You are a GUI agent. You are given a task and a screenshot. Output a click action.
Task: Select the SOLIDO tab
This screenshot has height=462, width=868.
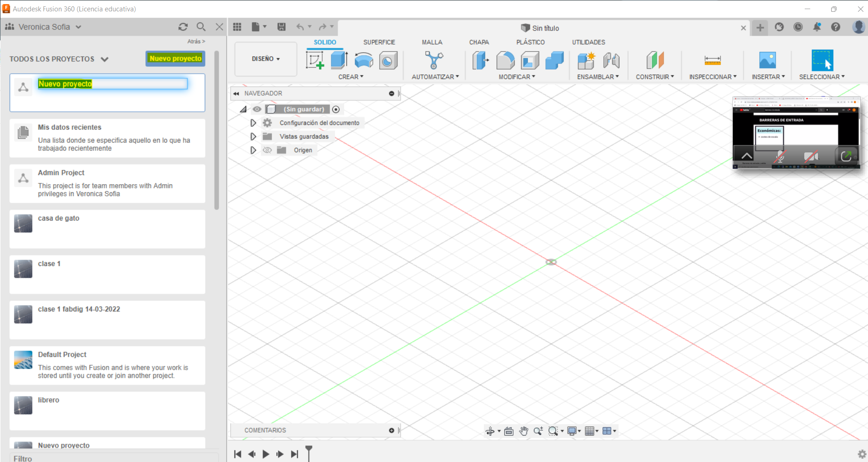click(325, 42)
